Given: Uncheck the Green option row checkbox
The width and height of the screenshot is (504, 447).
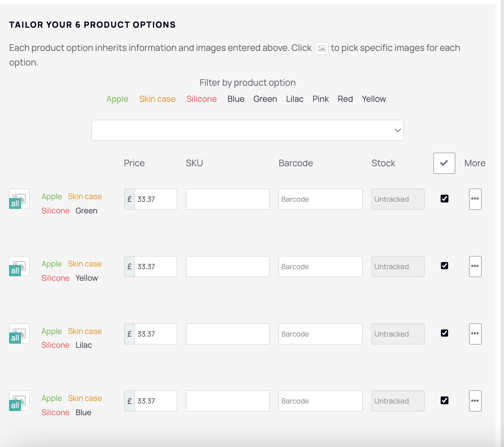Looking at the screenshot, I should (444, 199).
